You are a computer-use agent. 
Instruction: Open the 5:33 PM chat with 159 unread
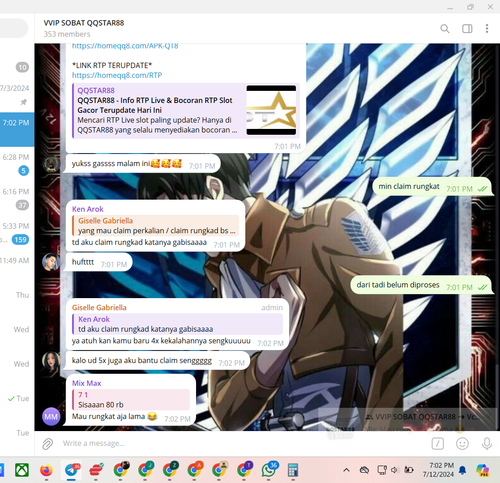coord(17,233)
